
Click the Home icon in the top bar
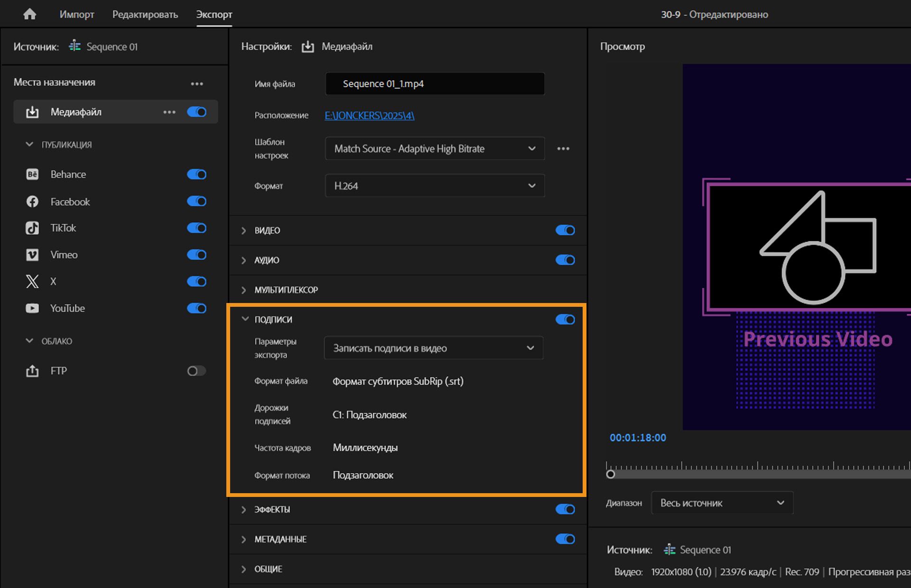[29, 14]
